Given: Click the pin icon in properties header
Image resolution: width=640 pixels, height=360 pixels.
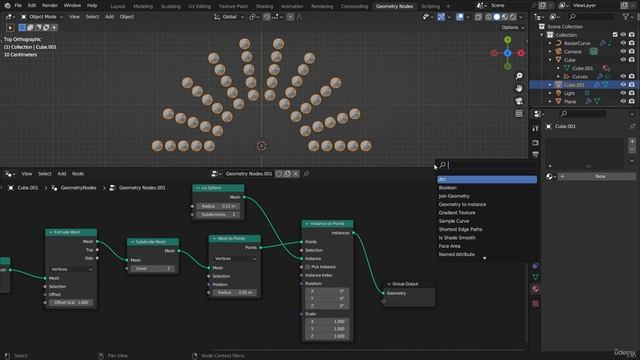Looking at the screenshot, I should [632, 127].
